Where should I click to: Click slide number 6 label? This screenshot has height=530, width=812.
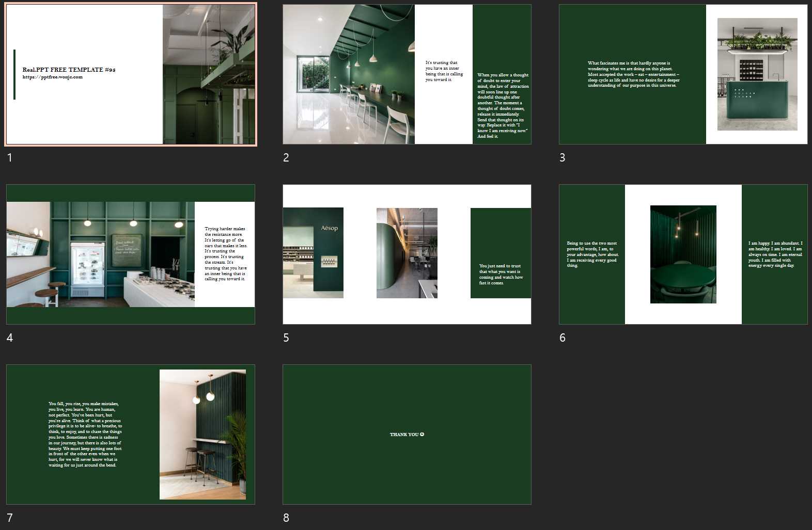click(x=563, y=338)
